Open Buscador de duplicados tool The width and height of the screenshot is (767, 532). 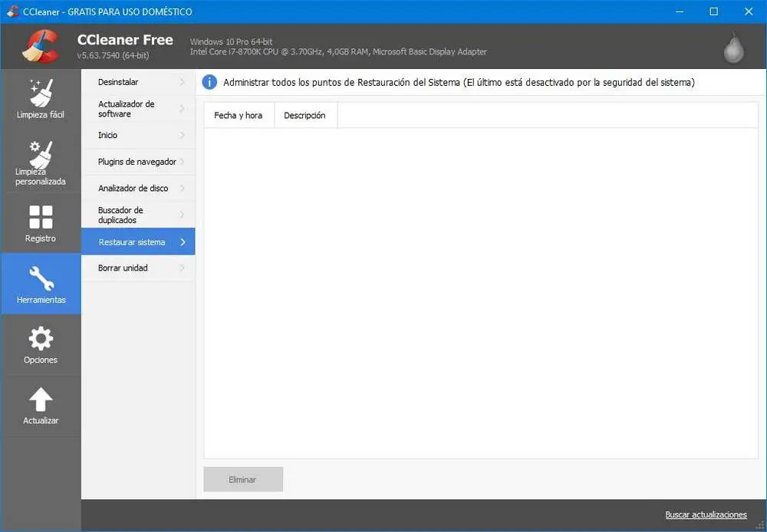138,215
